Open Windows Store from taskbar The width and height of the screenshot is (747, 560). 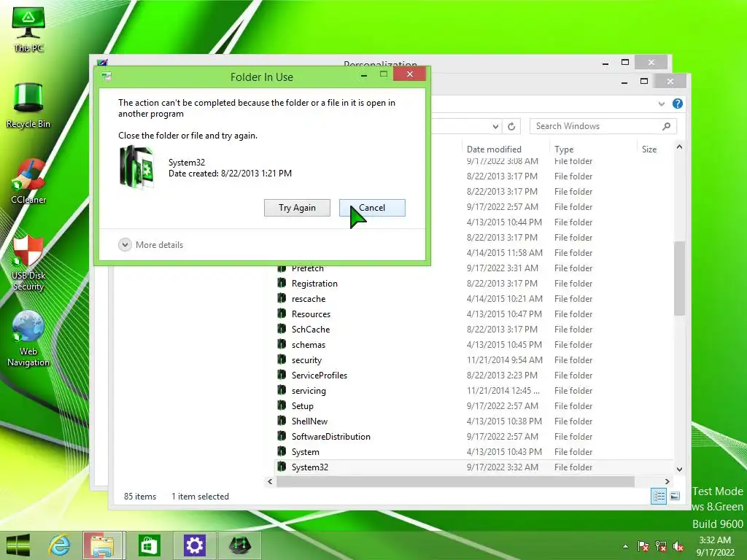point(149,545)
